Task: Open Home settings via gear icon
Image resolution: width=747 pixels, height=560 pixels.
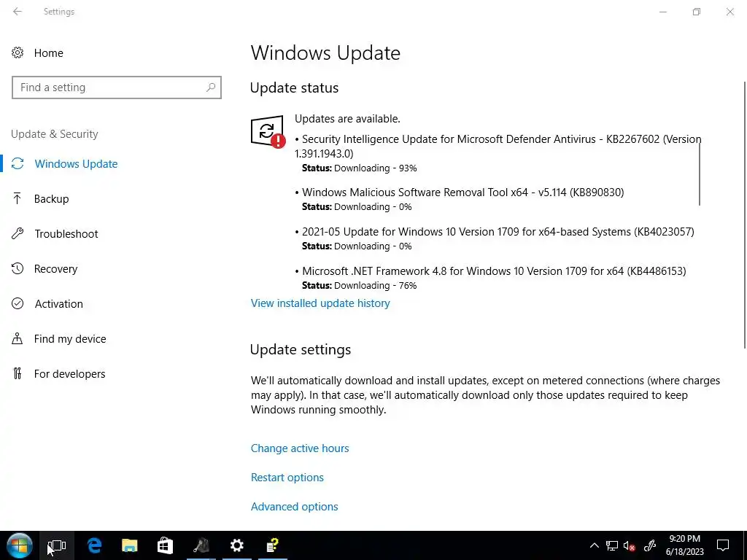Action: coord(18,52)
